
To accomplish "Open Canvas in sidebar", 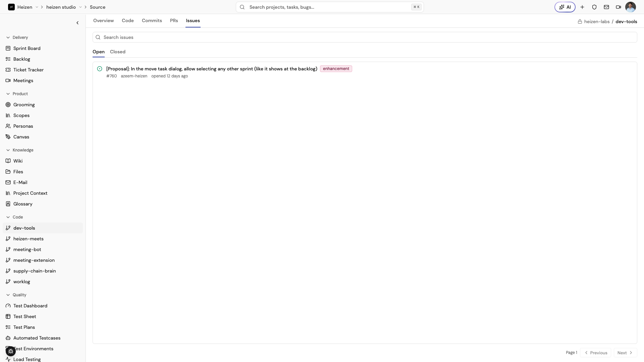I will [x=43, y=137].
